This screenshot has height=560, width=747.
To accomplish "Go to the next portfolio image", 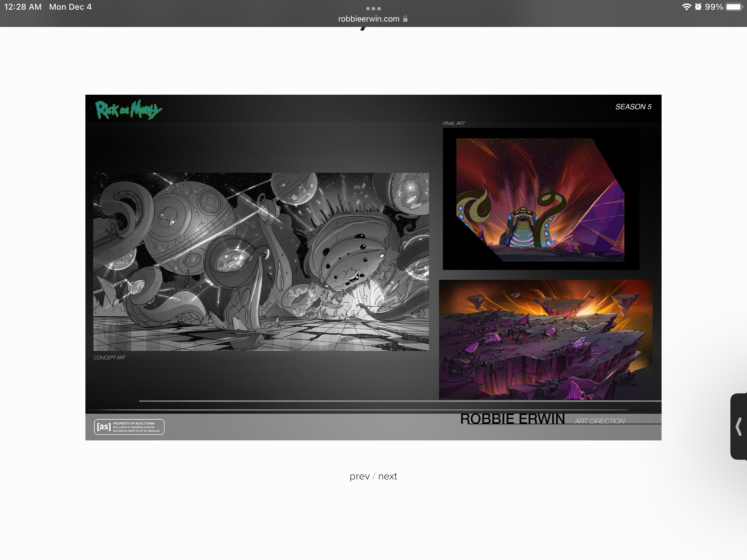I will tap(387, 476).
